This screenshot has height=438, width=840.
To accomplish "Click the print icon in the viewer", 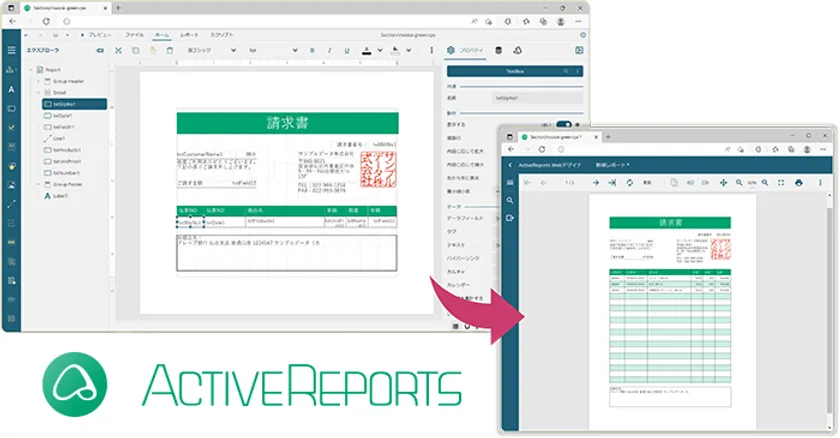I will 798,183.
